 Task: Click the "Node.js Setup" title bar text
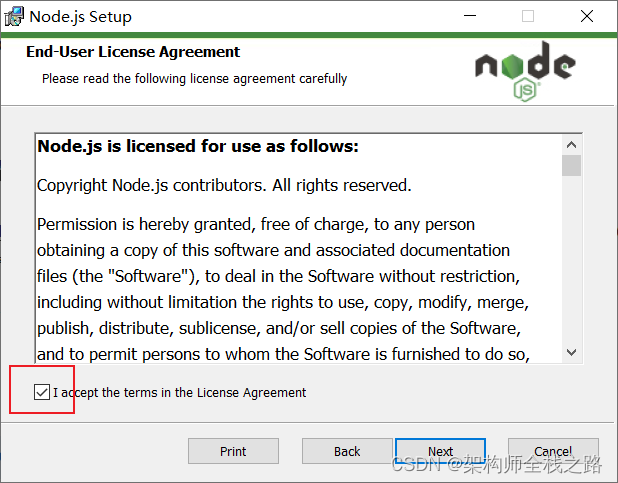(x=80, y=16)
